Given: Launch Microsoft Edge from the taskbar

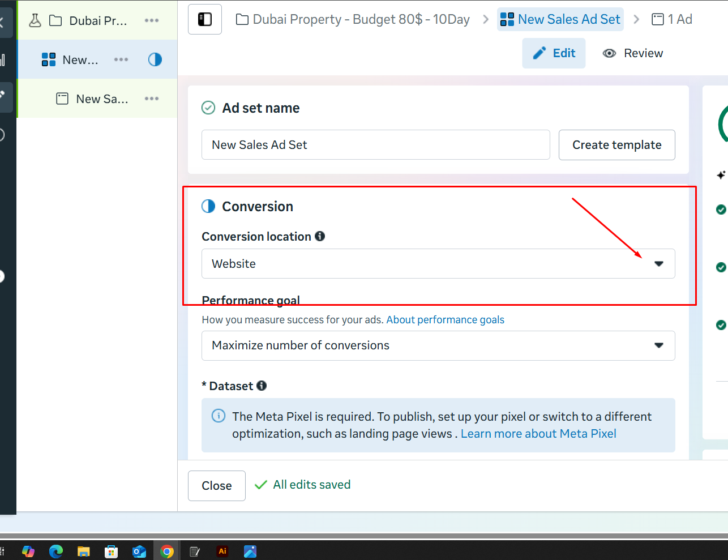Looking at the screenshot, I should coord(56,551).
